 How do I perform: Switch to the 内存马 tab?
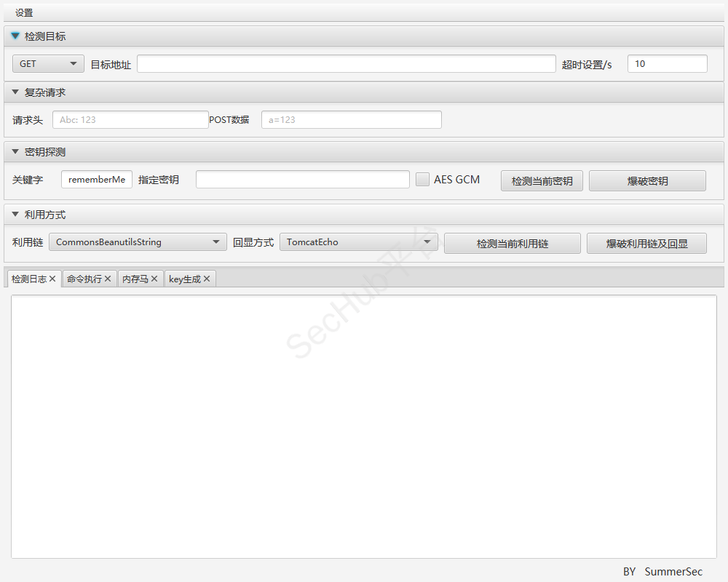[135, 279]
